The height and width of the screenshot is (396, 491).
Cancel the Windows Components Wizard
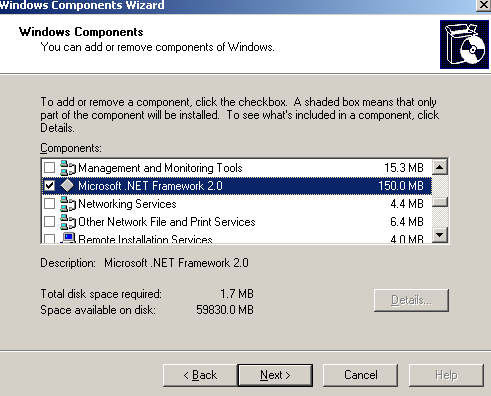click(x=360, y=375)
